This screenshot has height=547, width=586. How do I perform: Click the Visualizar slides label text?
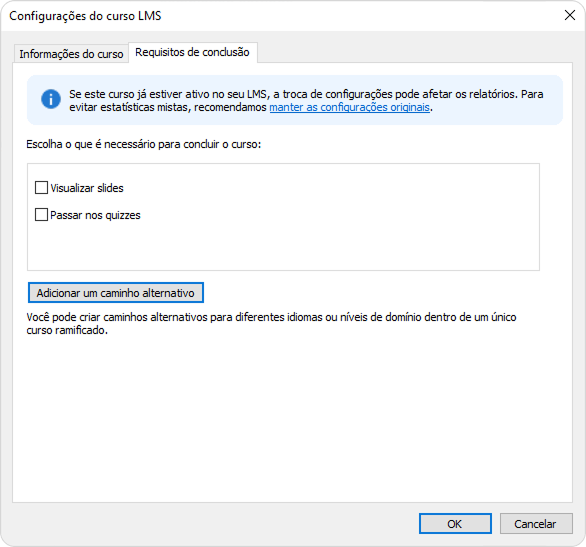pos(87,188)
